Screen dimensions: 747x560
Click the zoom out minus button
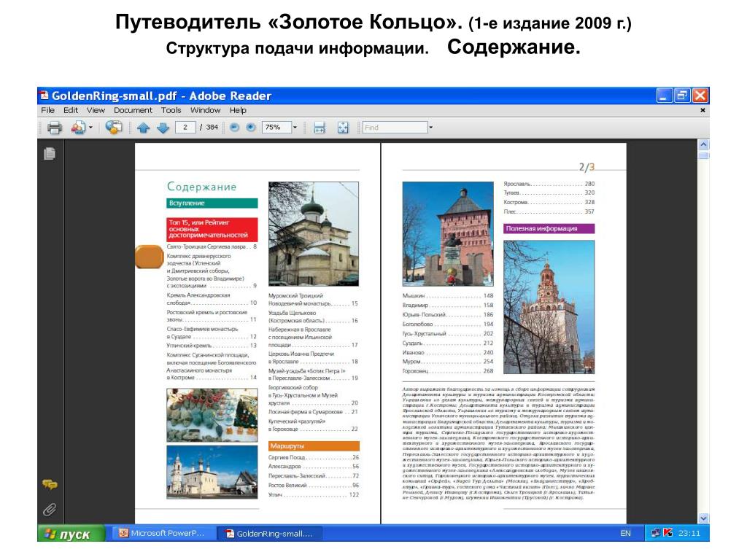pos(234,127)
